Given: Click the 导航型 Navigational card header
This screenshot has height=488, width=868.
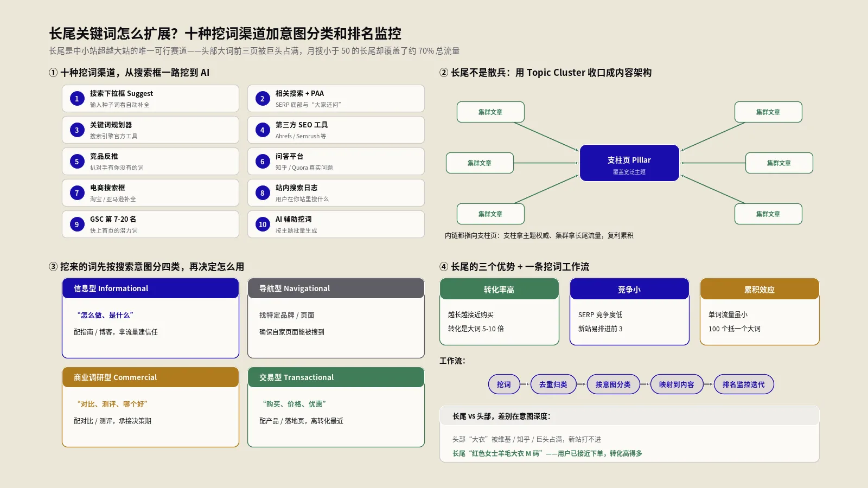Looking at the screenshot, I should coord(336,288).
